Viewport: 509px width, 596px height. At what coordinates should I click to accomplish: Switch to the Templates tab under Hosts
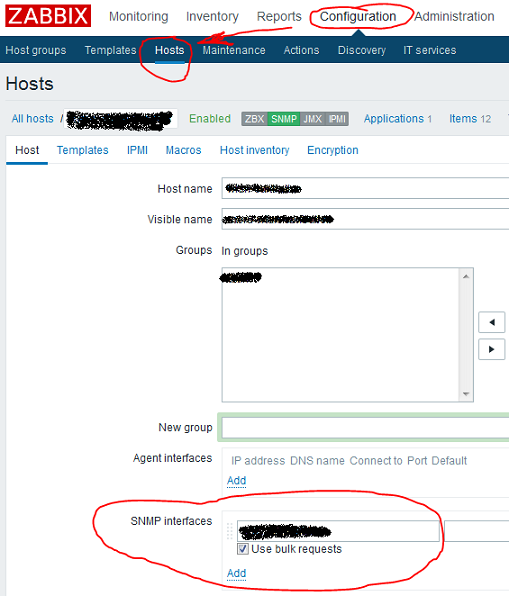pyautogui.click(x=82, y=150)
